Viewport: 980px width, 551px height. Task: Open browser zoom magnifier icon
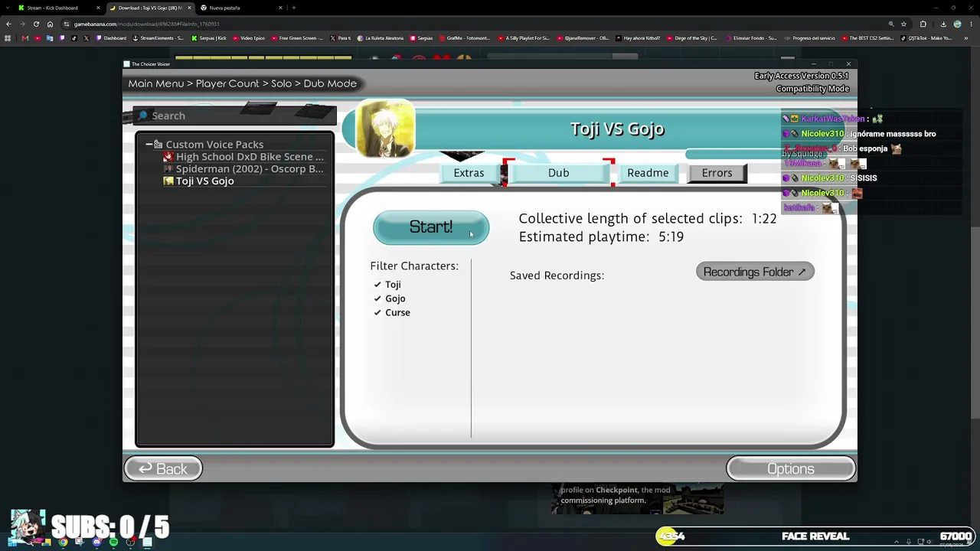point(890,24)
